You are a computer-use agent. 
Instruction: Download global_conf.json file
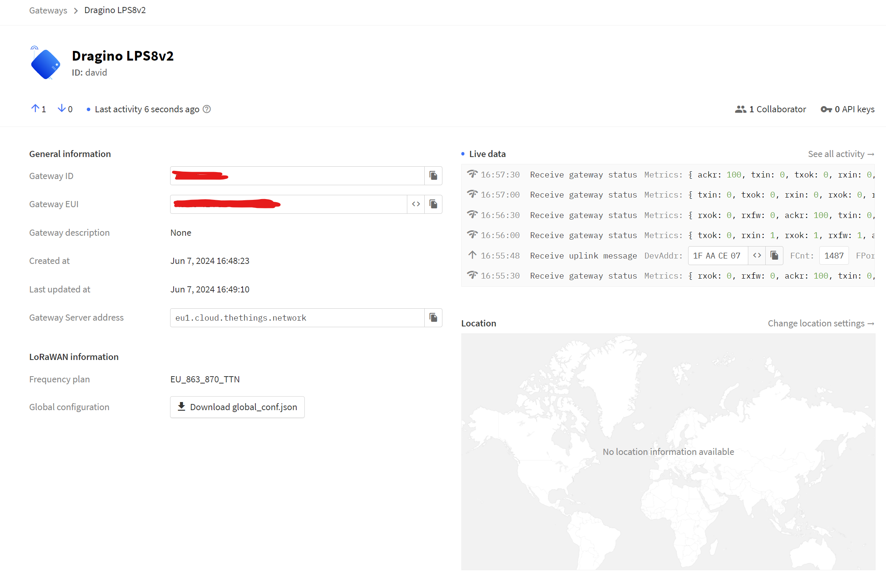[237, 407]
